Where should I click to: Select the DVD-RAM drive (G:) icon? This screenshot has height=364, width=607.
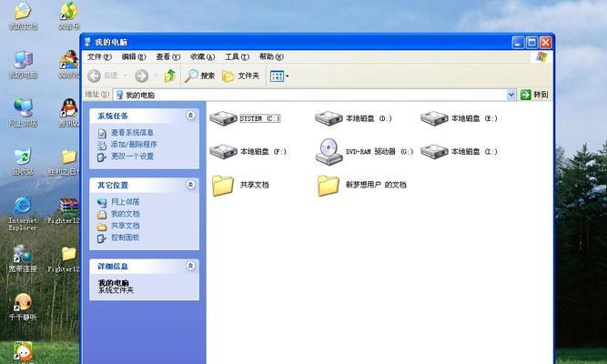point(329,152)
